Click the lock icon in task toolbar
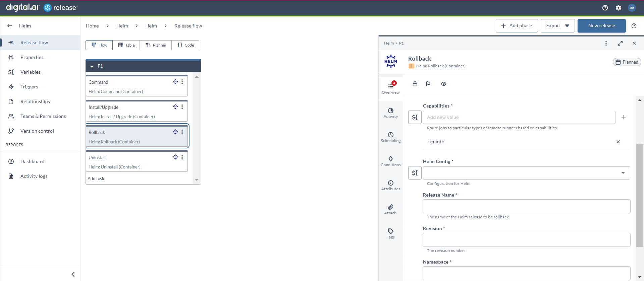Image resolution: width=644 pixels, height=281 pixels. (x=415, y=84)
